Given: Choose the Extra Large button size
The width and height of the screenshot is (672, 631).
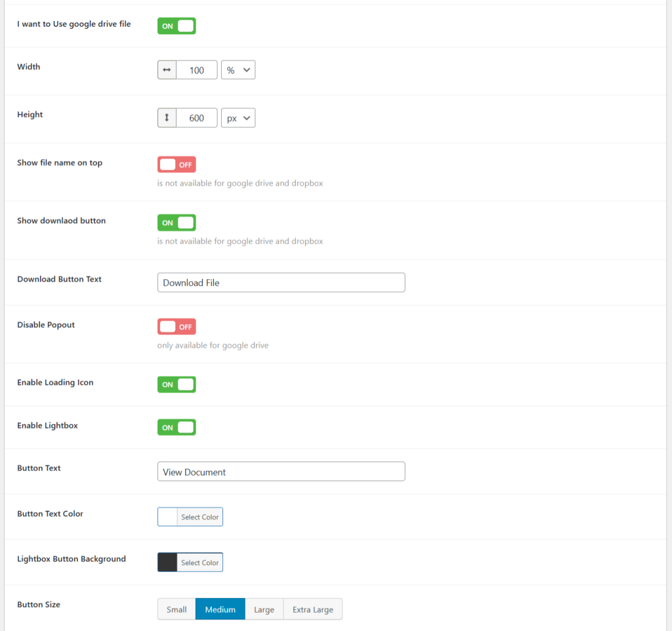Looking at the screenshot, I should pos(312,609).
